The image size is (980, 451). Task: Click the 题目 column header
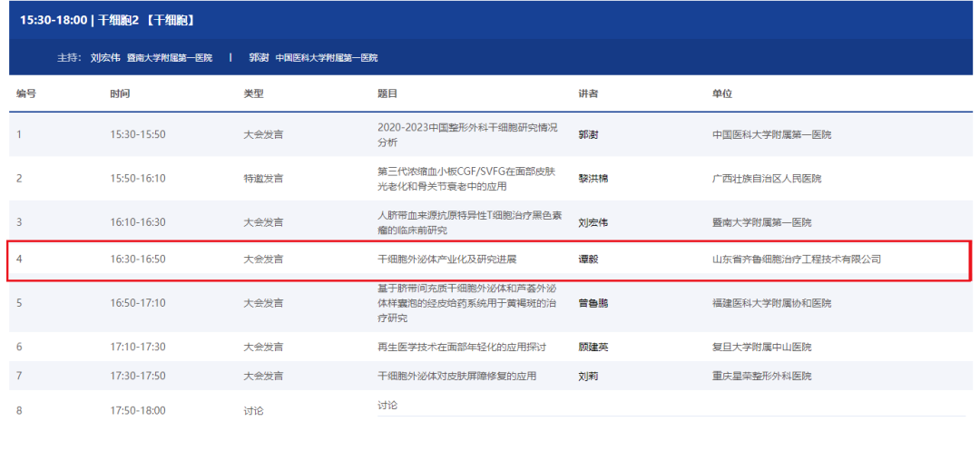[x=387, y=93]
